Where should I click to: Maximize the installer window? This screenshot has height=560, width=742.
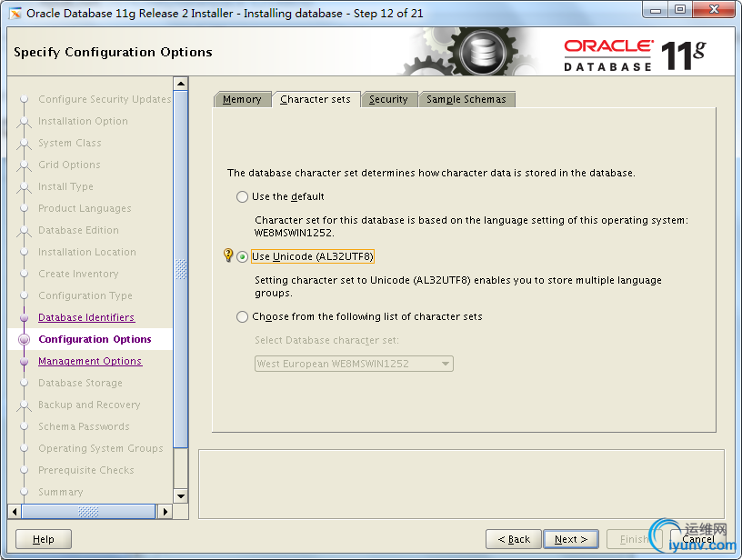tap(680, 10)
